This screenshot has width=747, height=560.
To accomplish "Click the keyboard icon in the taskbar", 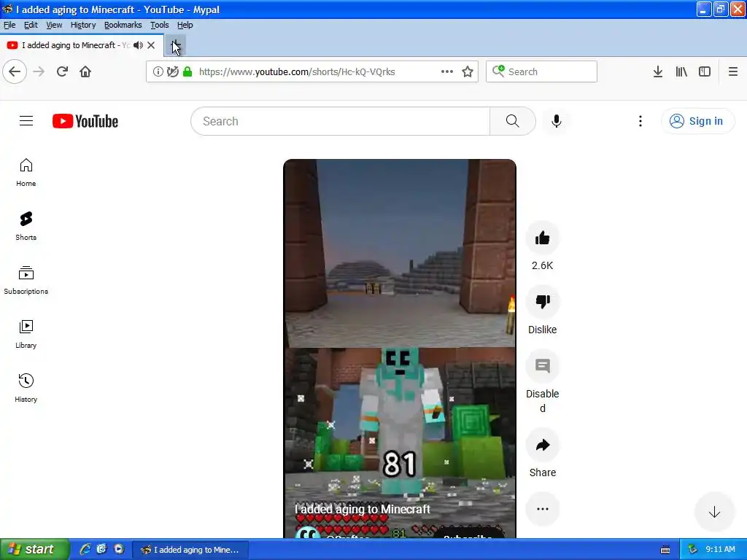I will click(665, 550).
